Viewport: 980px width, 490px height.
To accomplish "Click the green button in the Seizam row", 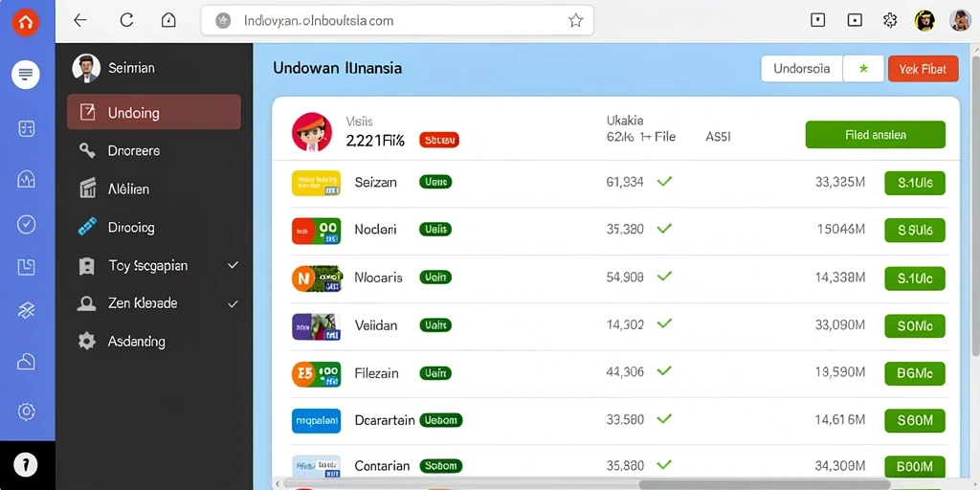I will [x=915, y=183].
